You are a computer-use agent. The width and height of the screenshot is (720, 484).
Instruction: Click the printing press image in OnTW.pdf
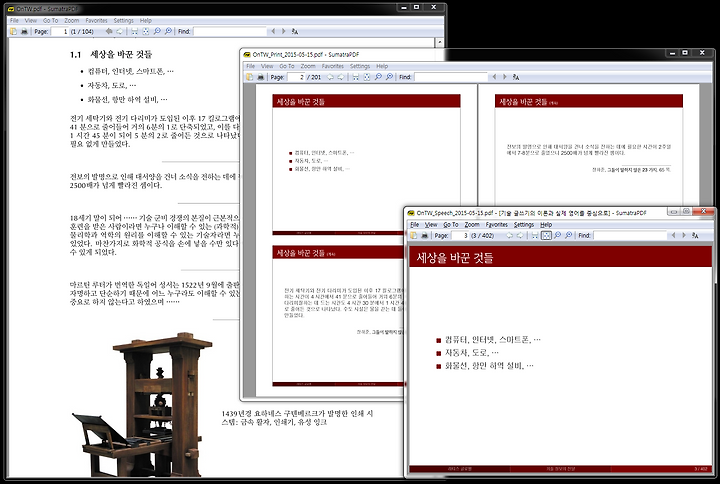tap(142, 405)
